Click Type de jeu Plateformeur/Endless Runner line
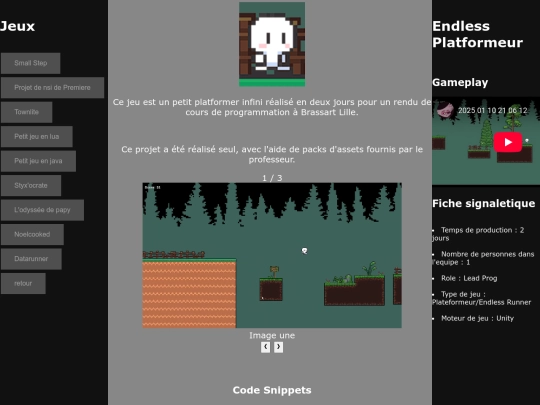This screenshot has width=540, height=405. point(482,298)
